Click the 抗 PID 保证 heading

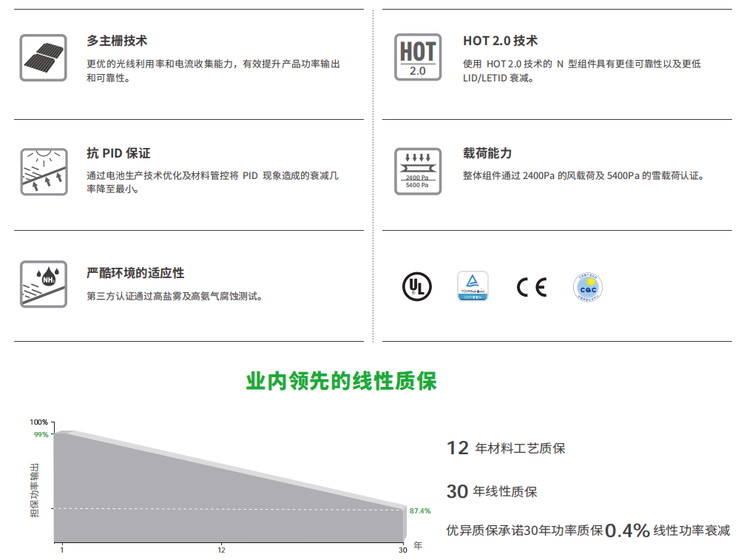[x=118, y=153]
